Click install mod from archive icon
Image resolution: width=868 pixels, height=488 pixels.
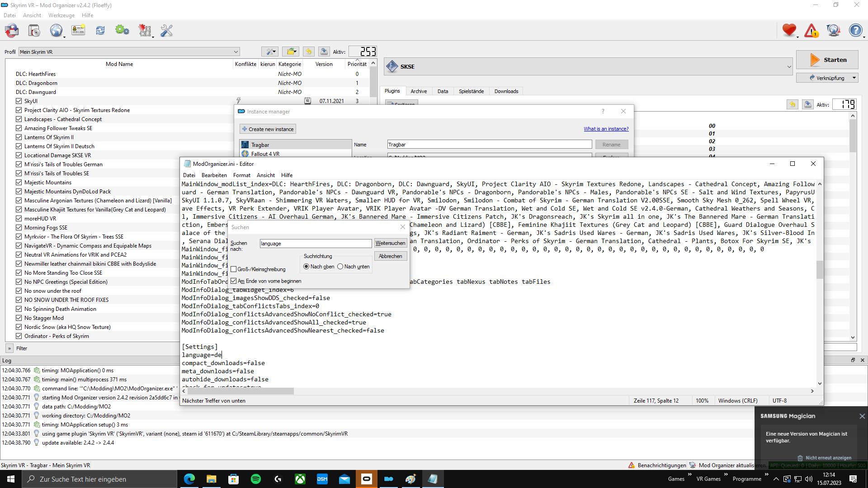point(34,31)
